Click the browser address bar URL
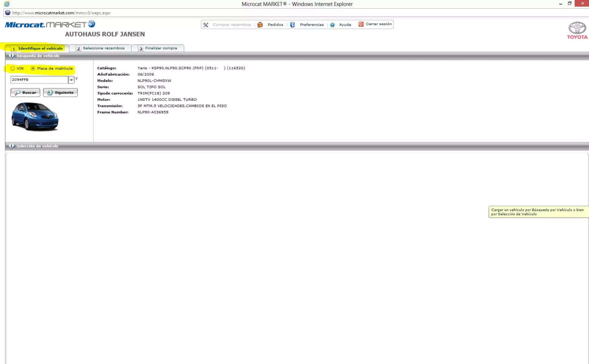Viewport: 589px width, 364px height. tap(61, 13)
